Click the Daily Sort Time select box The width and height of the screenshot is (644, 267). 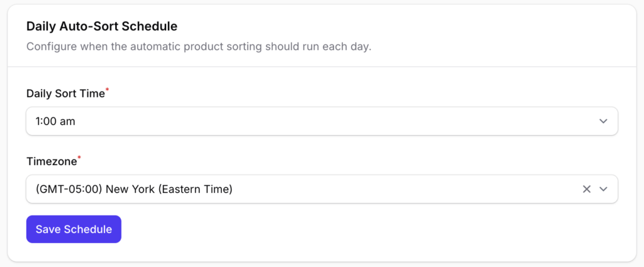(x=314, y=121)
